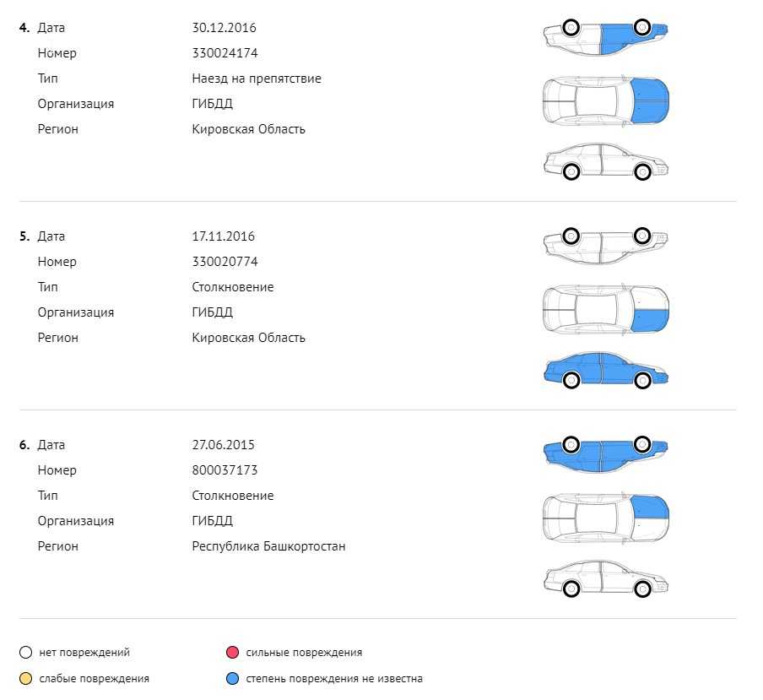Click the date 27.06.2015
The image size is (763, 700).
(223, 445)
